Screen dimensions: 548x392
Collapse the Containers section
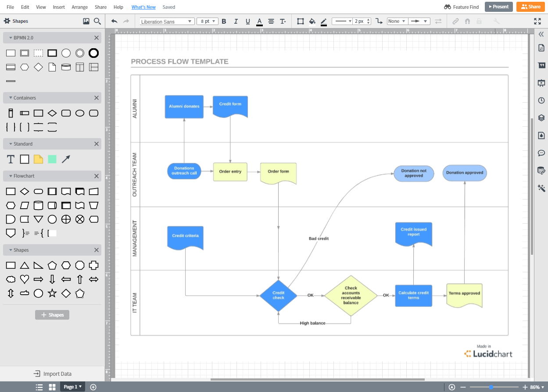point(10,98)
